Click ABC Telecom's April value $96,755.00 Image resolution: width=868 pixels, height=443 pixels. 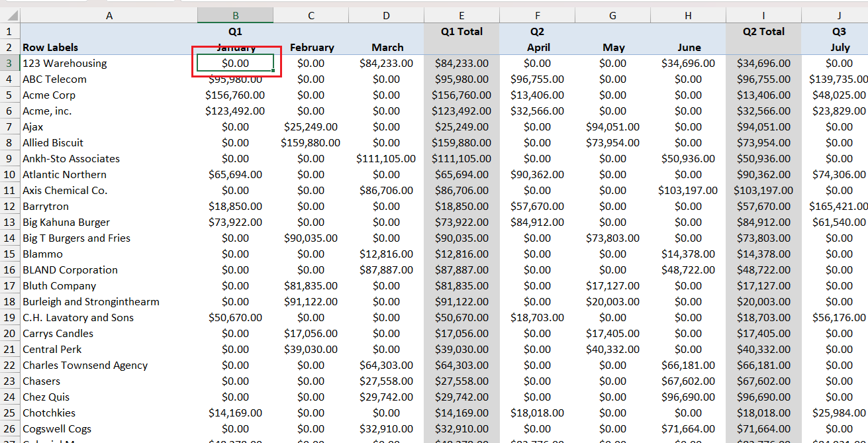click(x=537, y=79)
